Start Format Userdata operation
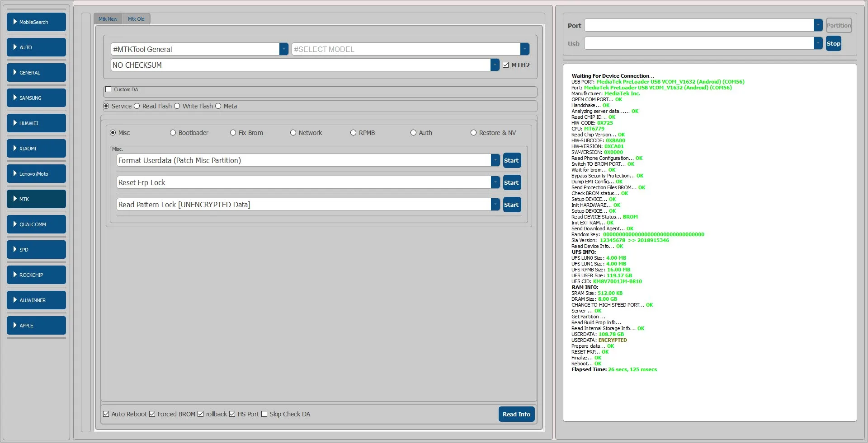This screenshot has height=443, width=868. (511, 160)
